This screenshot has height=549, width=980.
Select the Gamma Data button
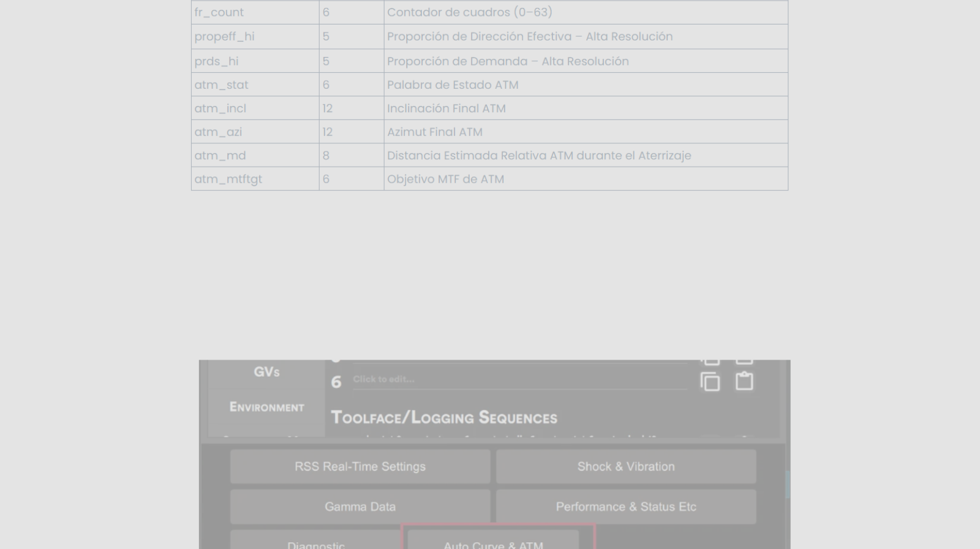[x=360, y=507]
